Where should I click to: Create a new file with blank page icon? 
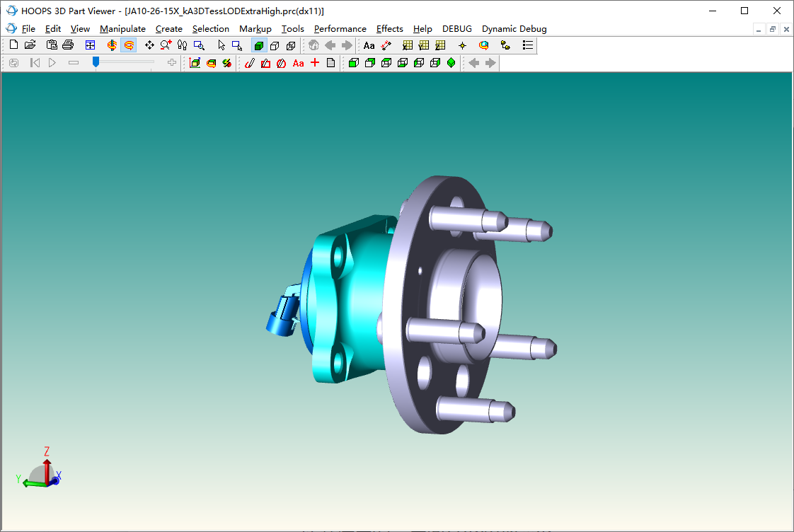(13, 45)
